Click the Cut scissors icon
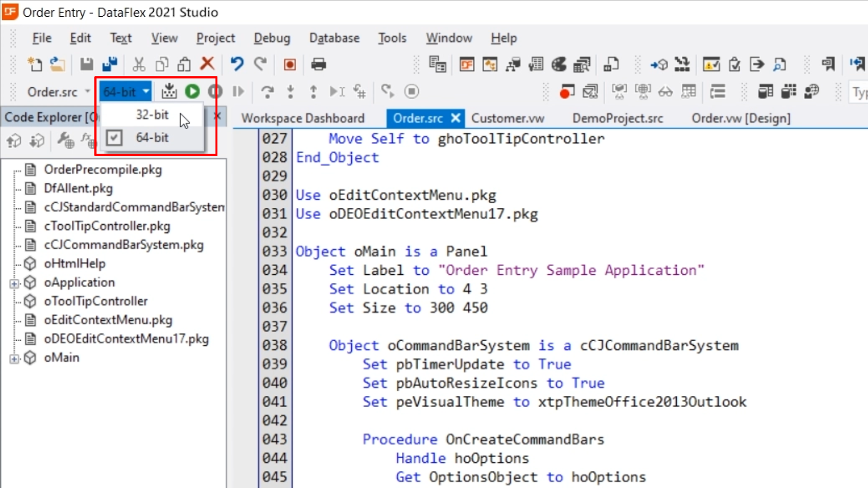Image resolution: width=868 pixels, height=488 pixels. [x=139, y=64]
